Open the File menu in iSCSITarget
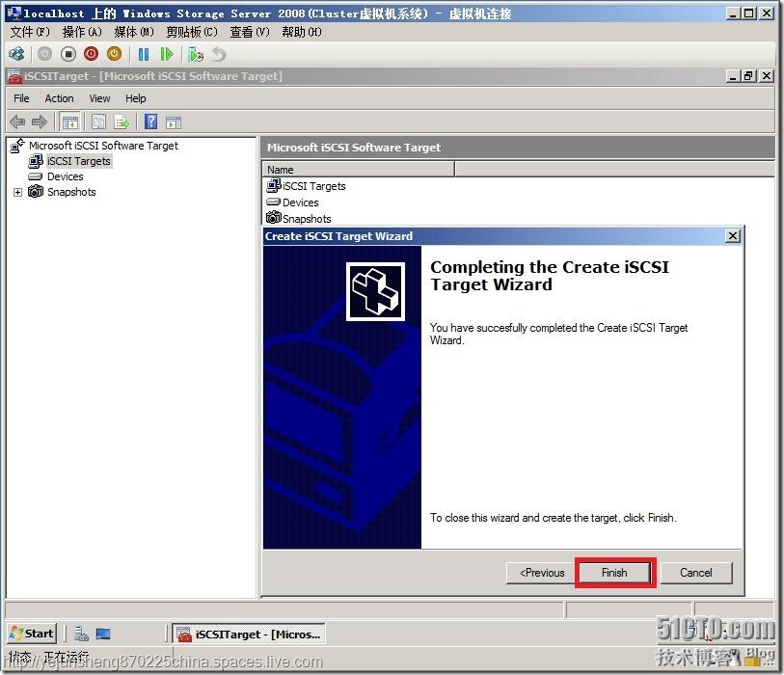This screenshot has width=784, height=675. tap(21, 98)
